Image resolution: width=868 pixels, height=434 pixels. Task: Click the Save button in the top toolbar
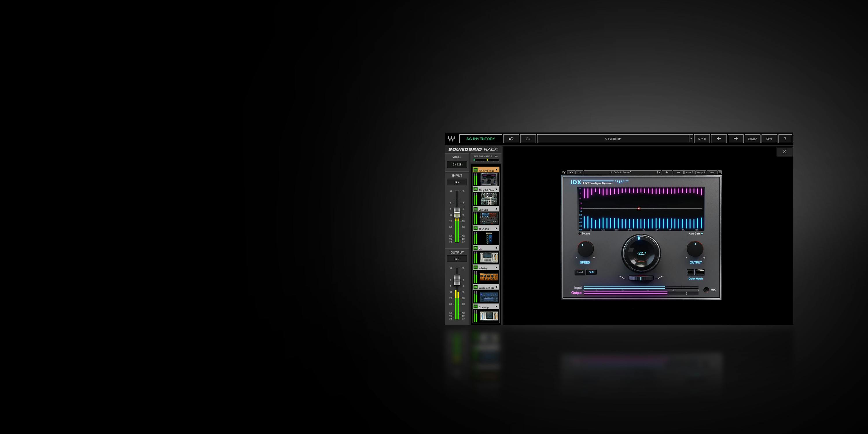(769, 139)
